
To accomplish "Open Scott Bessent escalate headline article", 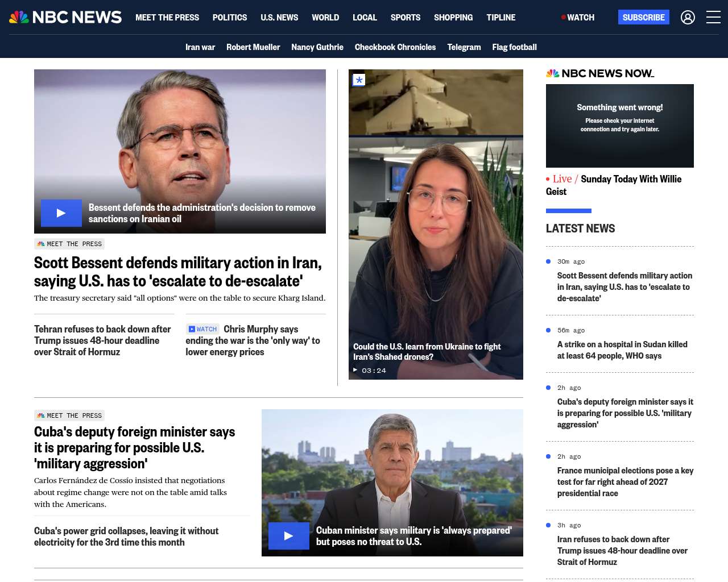I will pyautogui.click(x=178, y=272).
